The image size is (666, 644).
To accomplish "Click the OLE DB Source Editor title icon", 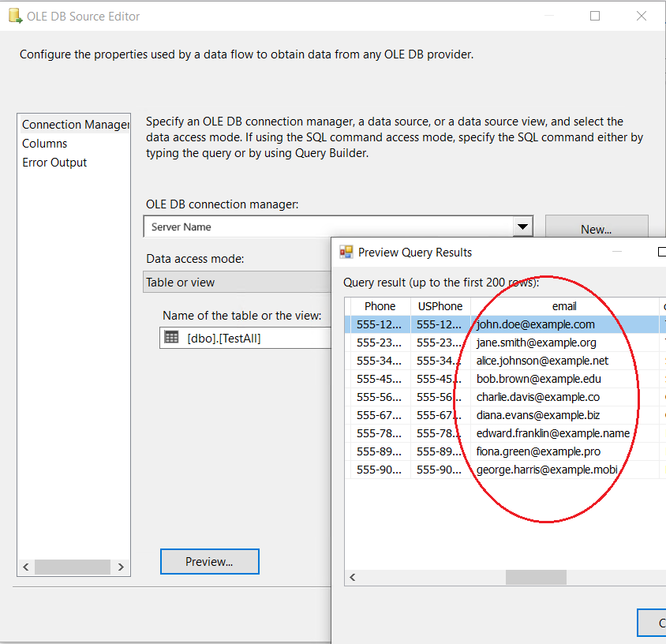I will pos(14,17).
